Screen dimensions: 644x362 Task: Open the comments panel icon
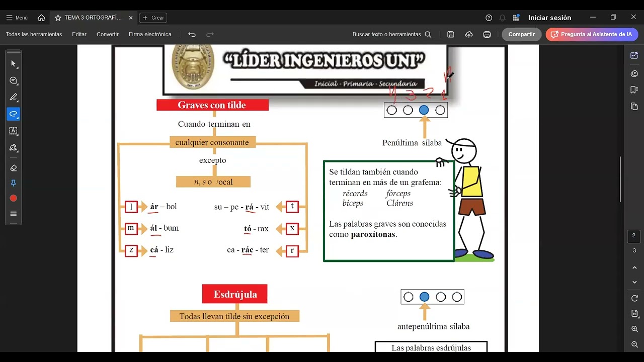point(634,73)
